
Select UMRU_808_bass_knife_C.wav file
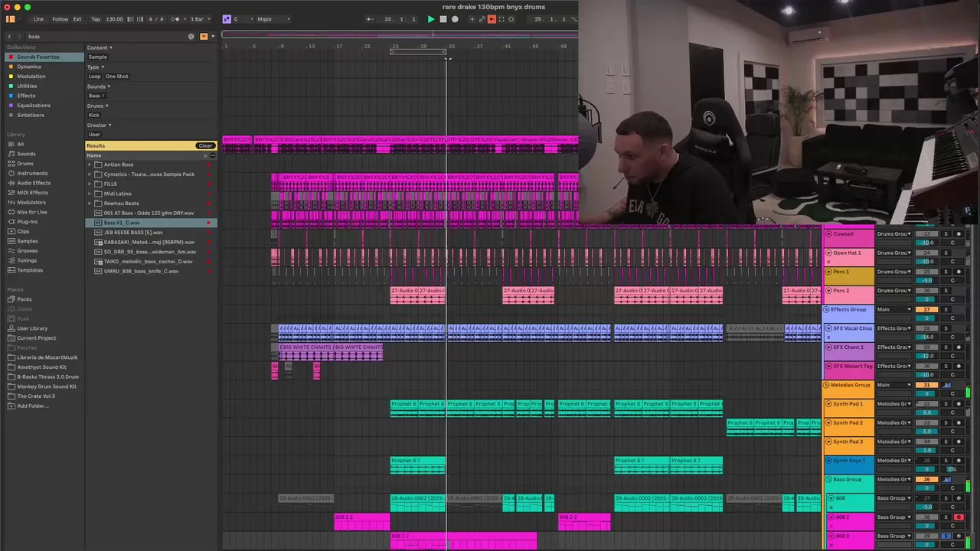[151, 272]
